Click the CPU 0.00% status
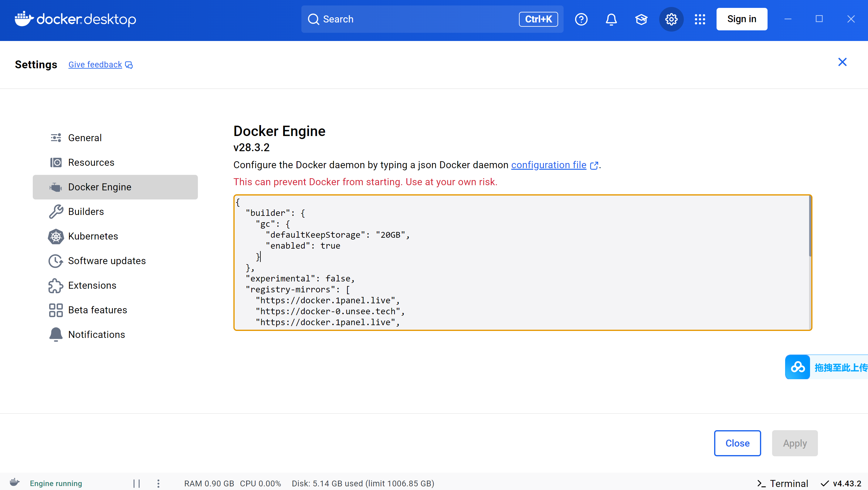 [260, 483]
